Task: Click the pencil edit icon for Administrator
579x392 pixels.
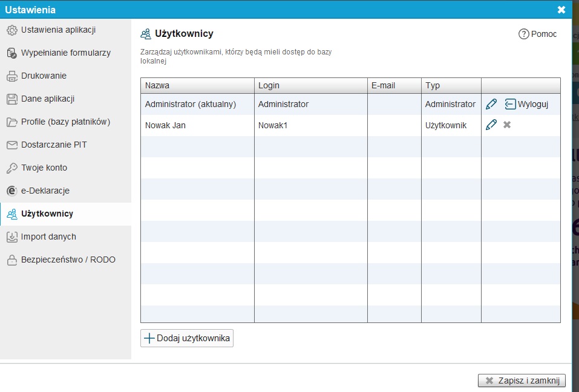Action: [491, 104]
